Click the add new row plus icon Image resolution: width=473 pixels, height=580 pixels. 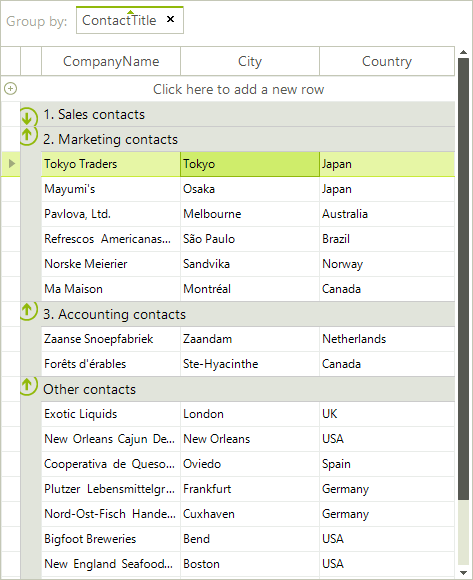click(10, 89)
